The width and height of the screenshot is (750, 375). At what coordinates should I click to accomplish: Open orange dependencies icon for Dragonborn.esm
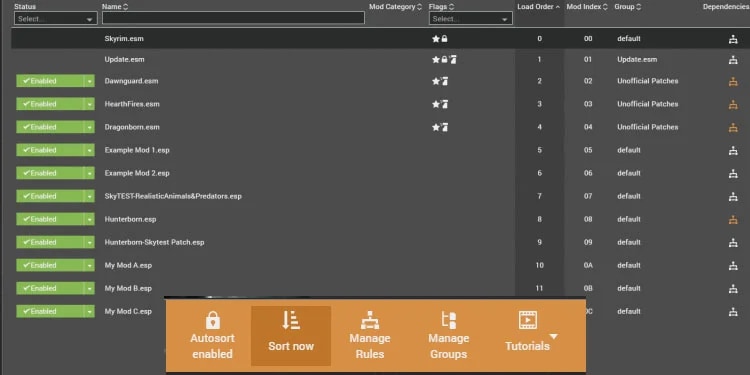733,127
